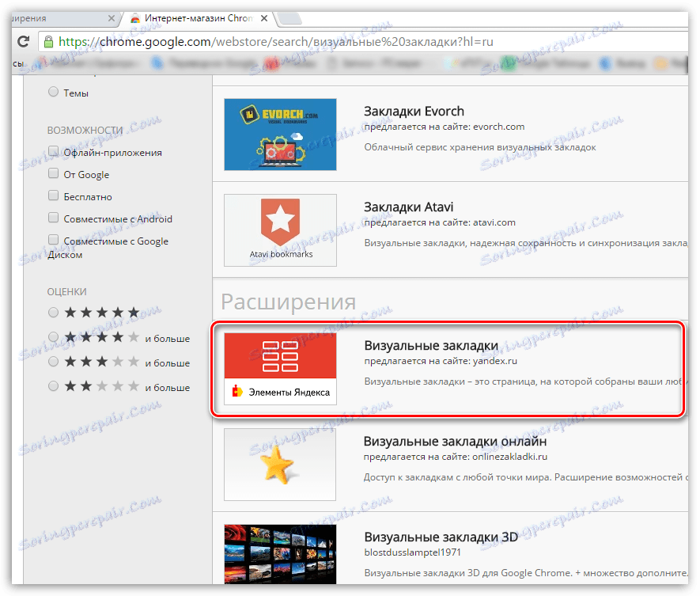Click 'предлагается на сайте: evorch.com' text
The height and width of the screenshot is (596, 700).
click(x=445, y=127)
